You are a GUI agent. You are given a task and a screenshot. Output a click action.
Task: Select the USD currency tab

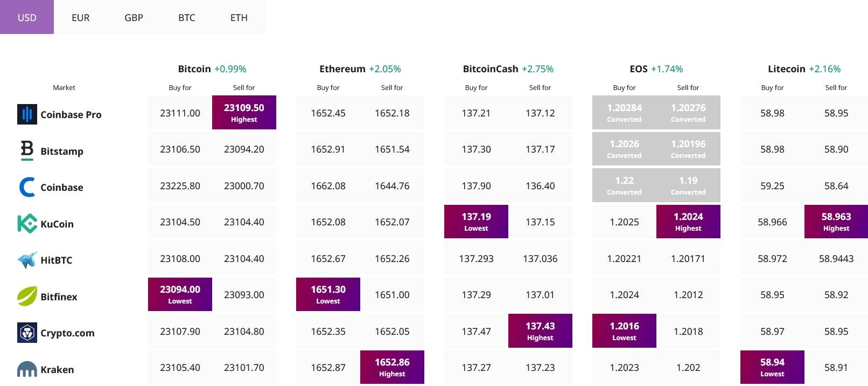[x=27, y=17]
